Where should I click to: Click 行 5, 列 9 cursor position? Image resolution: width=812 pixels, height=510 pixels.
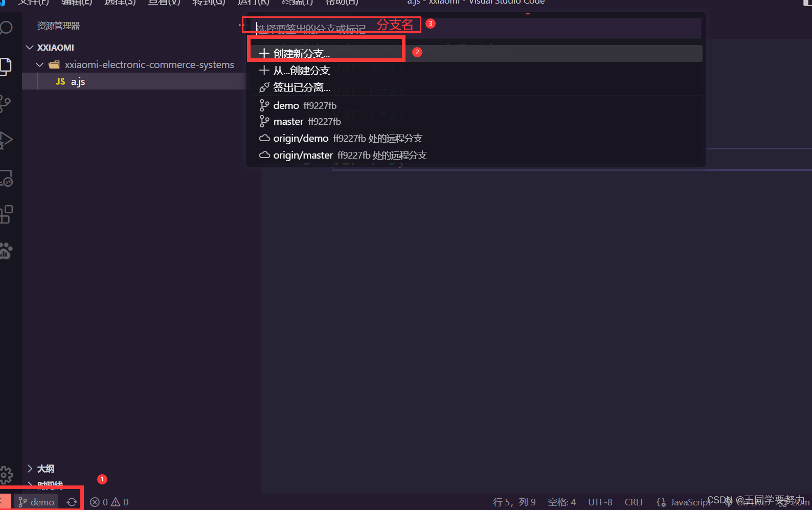(514, 502)
